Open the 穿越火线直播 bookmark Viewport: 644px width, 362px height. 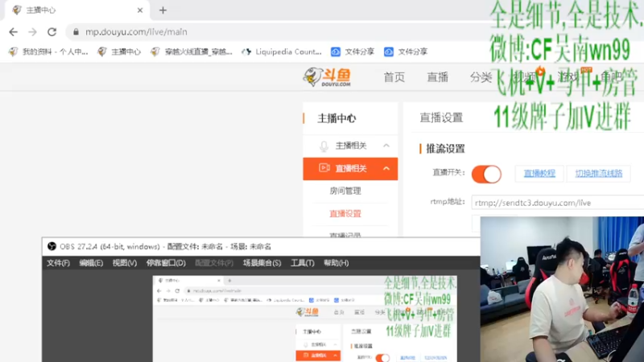pyautogui.click(x=192, y=51)
